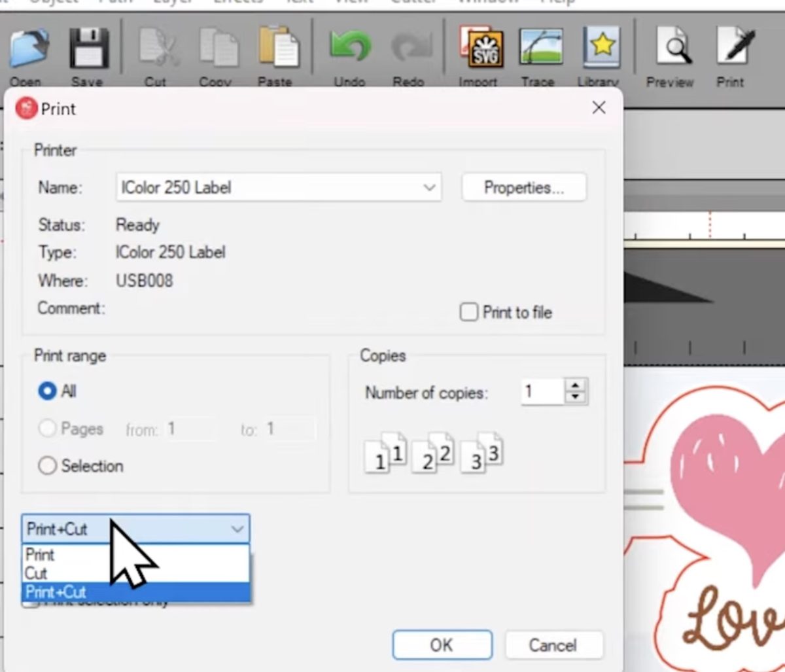
Task: Choose the Selection print range option
Action: [47, 466]
